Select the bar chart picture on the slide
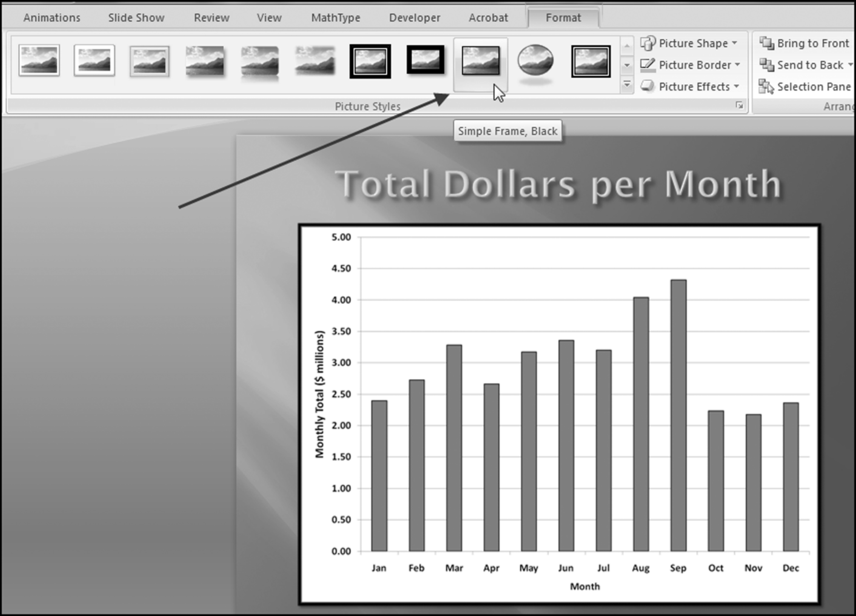 pos(559,414)
